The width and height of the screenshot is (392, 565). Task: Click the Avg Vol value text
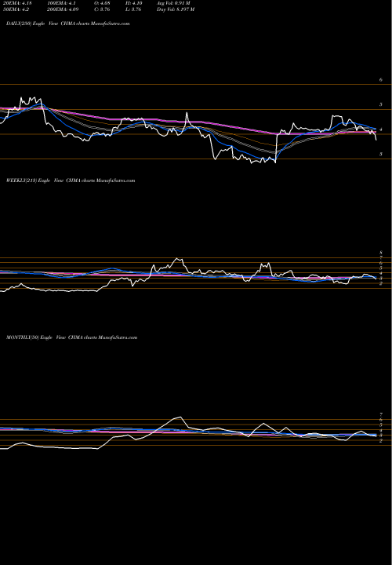173,3
